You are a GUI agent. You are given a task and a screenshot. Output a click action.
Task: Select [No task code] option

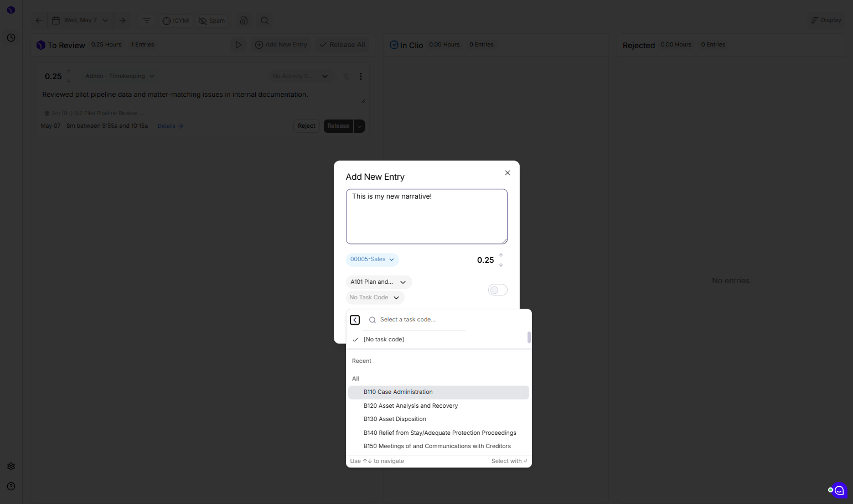pyautogui.click(x=437, y=340)
